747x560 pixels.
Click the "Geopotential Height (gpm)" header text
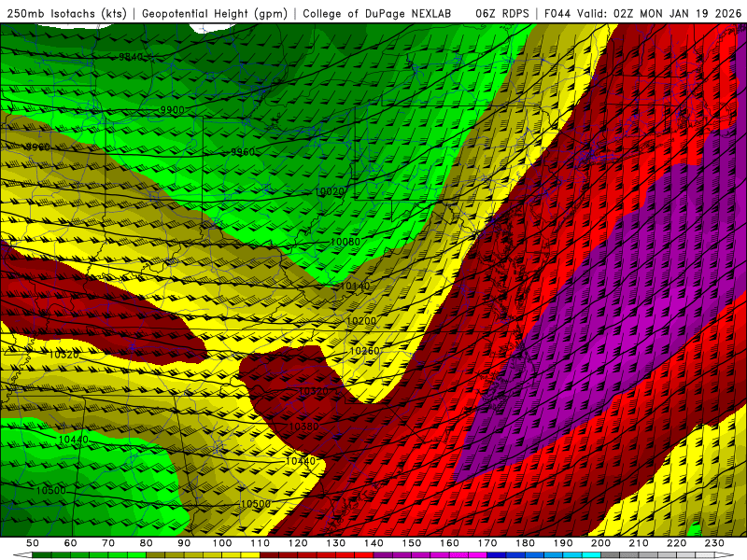pos(215,14)
